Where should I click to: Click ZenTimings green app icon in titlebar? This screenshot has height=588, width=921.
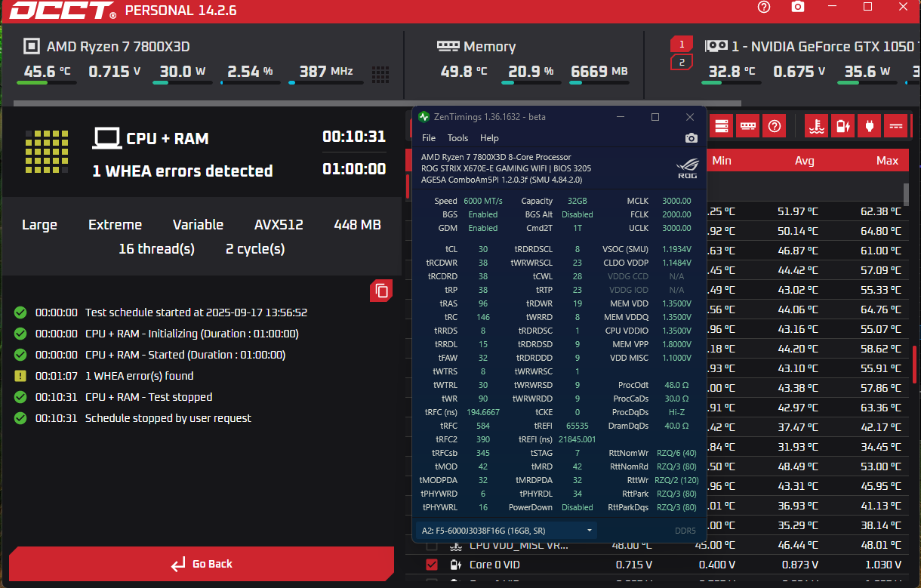click(424, 117)
